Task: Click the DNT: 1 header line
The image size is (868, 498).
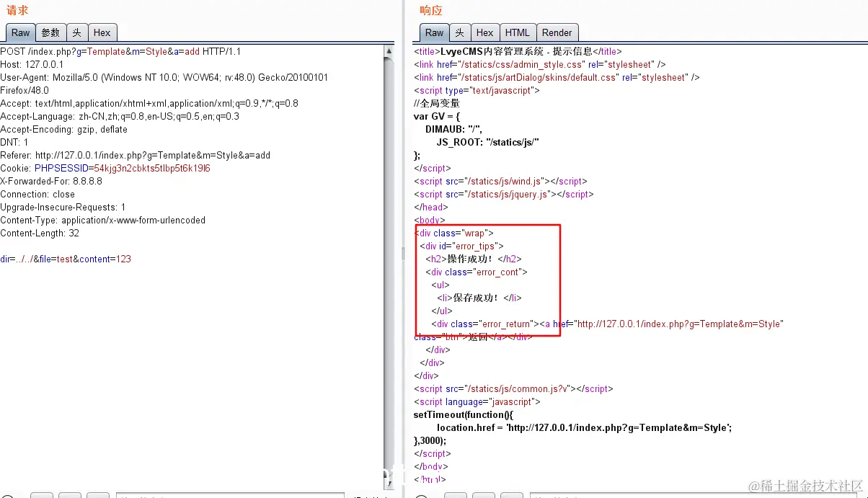Action: click(14, 143)
